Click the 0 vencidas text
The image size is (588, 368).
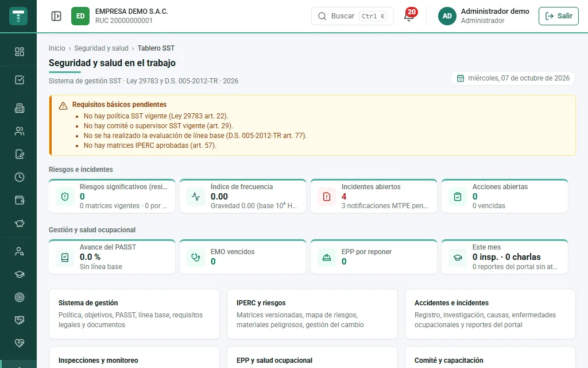click(x=489, y=206)
